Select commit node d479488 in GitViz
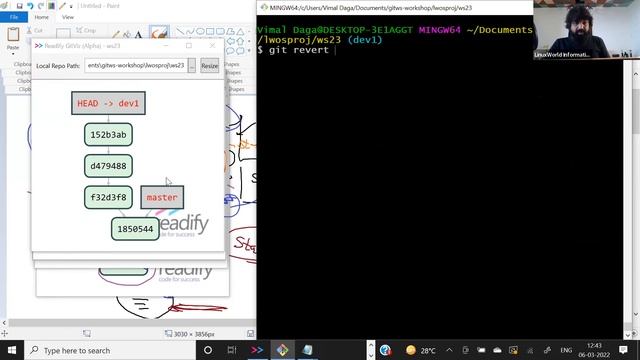 click(x=108, y=166)
